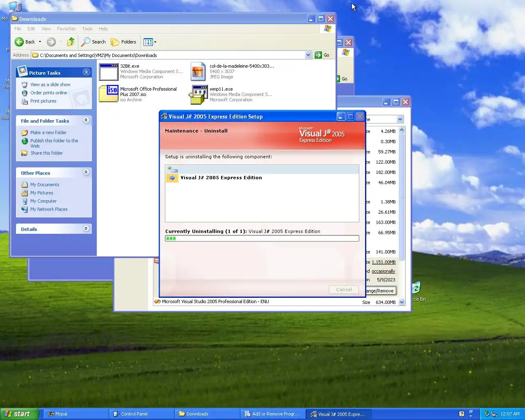Click Publish this folder to the Web
Screen dimensions: 525x420
pos(54,143)
